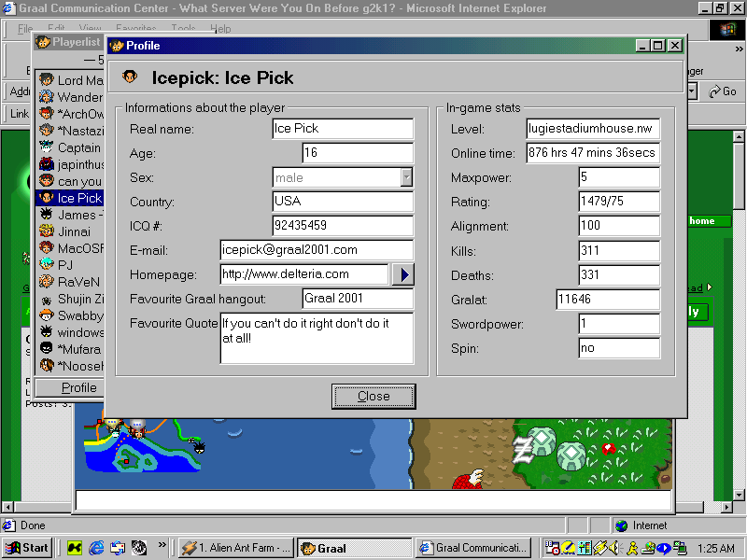Image resolution: width=747 pixels, height=560 pixels.
Task: Select Swabby player head icon
Action: click(x=46, y=315)
